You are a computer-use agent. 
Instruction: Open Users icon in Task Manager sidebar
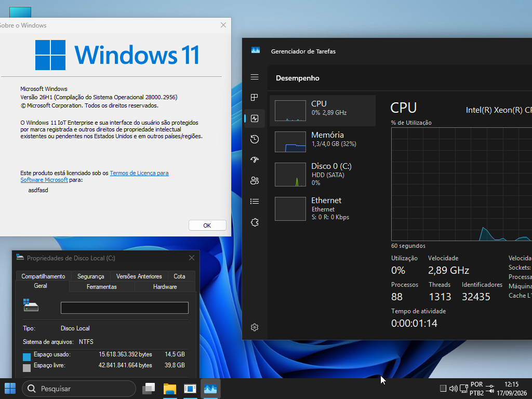tap(255, 180)
